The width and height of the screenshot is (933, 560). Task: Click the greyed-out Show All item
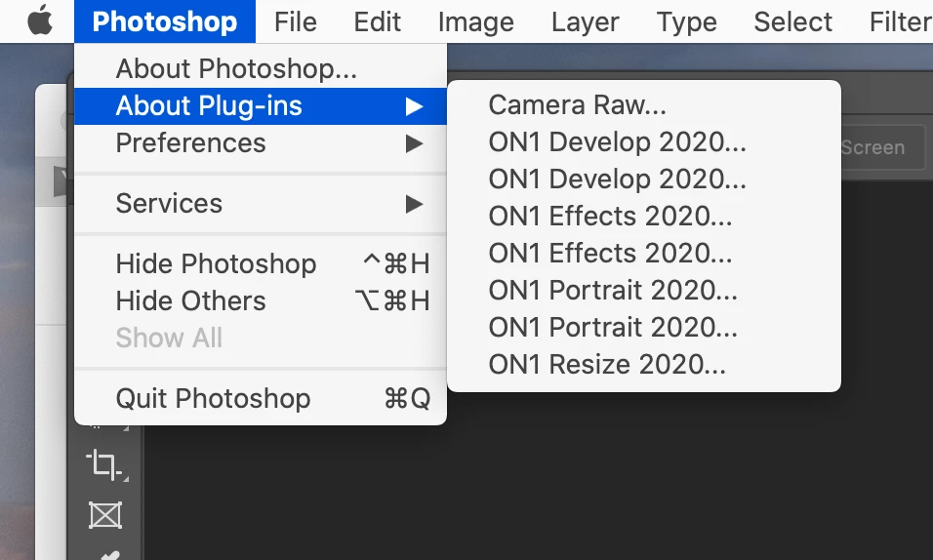261,338
